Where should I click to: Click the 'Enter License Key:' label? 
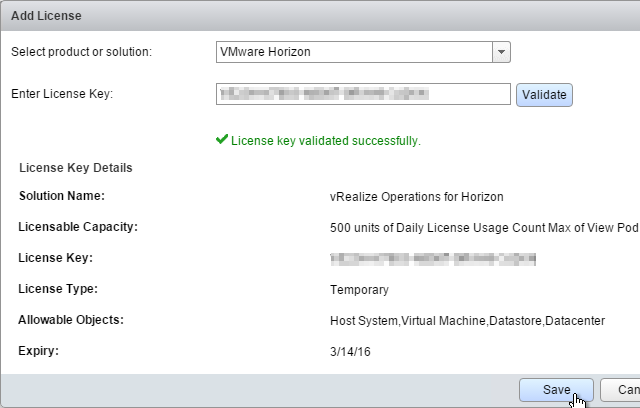pyautogui.click(x=62, y=94)
